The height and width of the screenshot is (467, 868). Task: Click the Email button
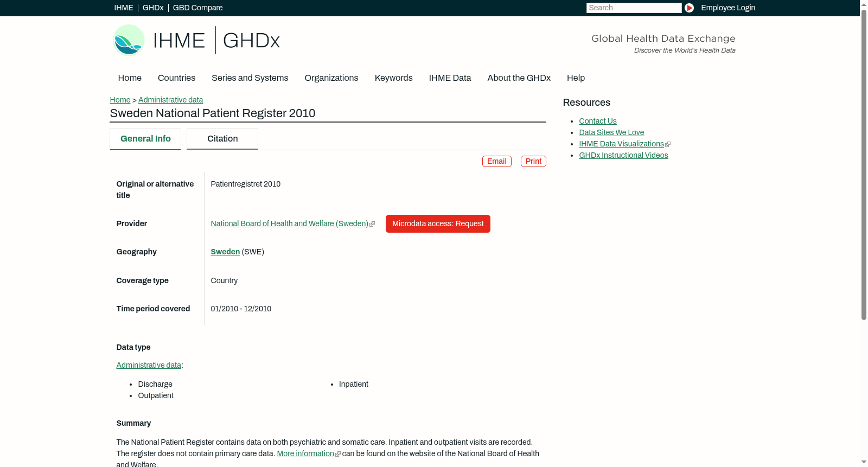[x=497, y=161]
